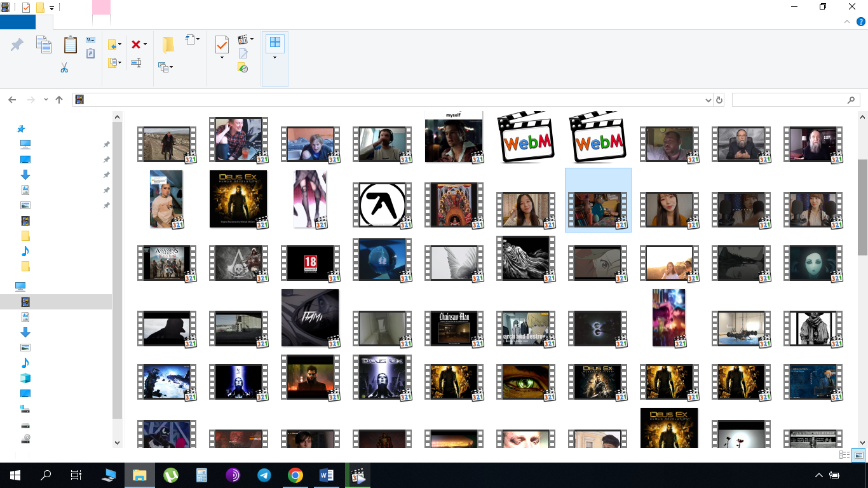Select the green eye close-up video thumbnail
Viewport: 868px width, 488px height.
point(526,383)
